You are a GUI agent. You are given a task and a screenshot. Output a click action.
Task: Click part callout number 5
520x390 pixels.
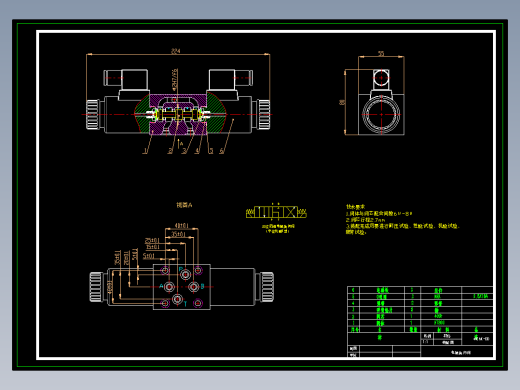click(x=211, y=151)
